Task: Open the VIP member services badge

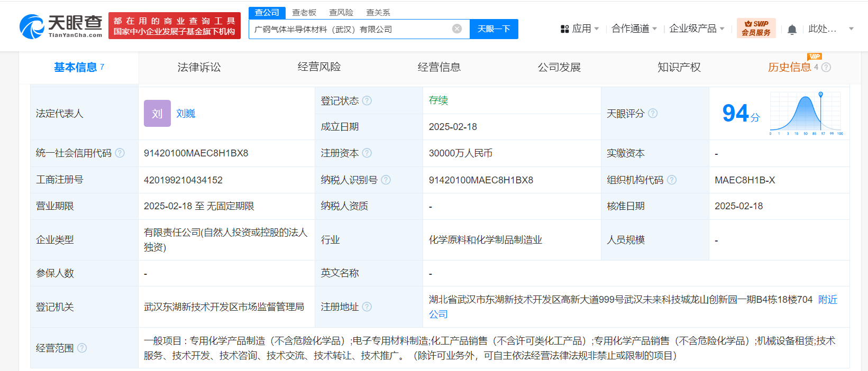Action: point(756,28)
